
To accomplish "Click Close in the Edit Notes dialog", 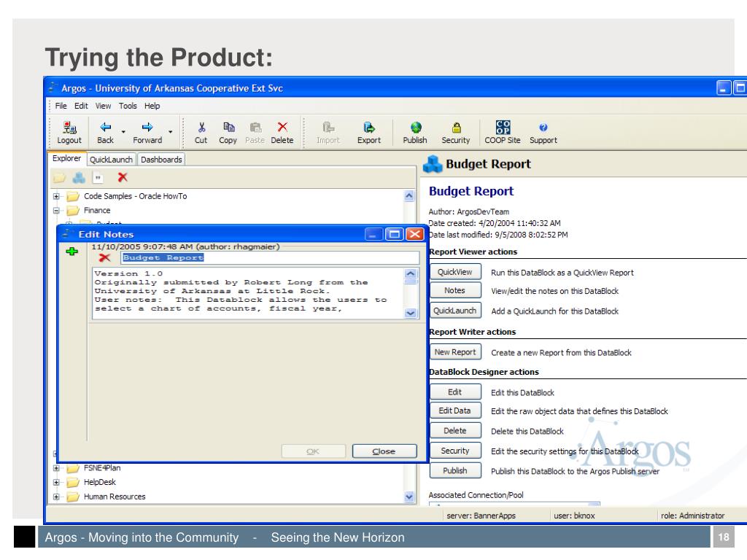I will point(384,451).
